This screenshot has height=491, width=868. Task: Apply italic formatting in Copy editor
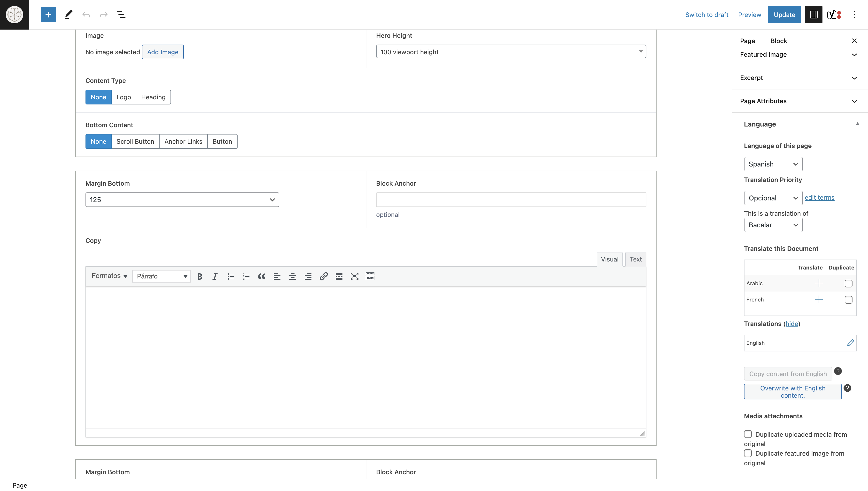coord(215,277)
